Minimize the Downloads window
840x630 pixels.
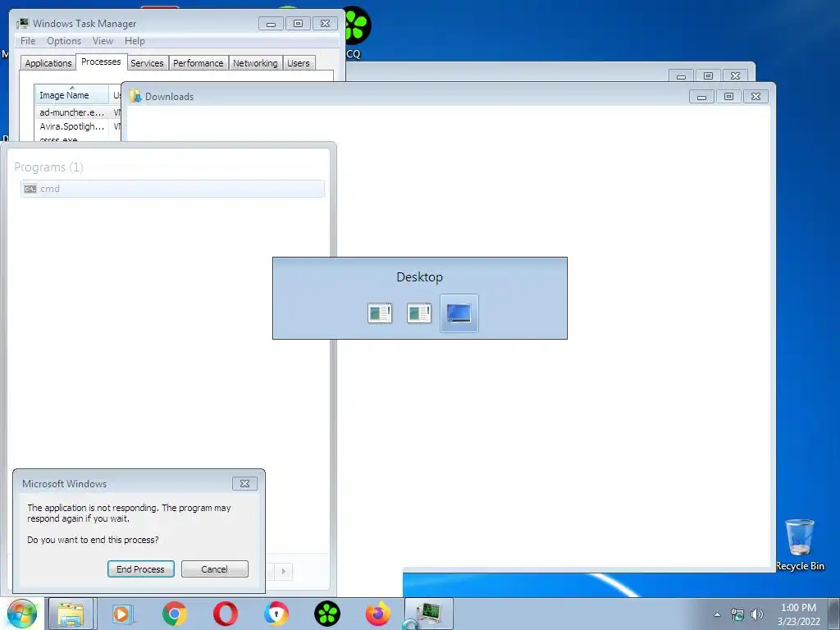click(x=702, y=97)
